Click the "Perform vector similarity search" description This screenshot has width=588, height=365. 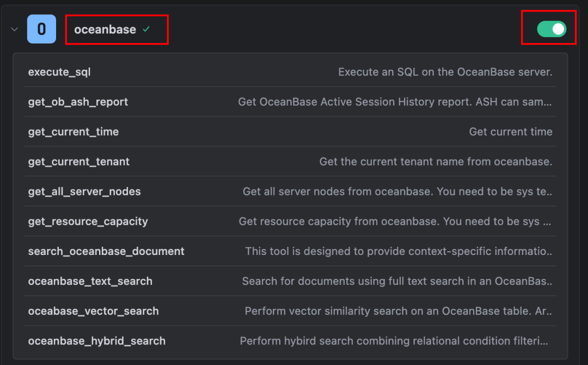click(x=398, y=311)
